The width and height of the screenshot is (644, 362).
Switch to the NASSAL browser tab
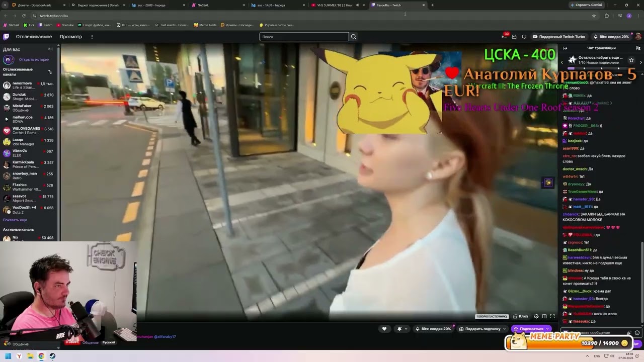(x=217, y=5)
